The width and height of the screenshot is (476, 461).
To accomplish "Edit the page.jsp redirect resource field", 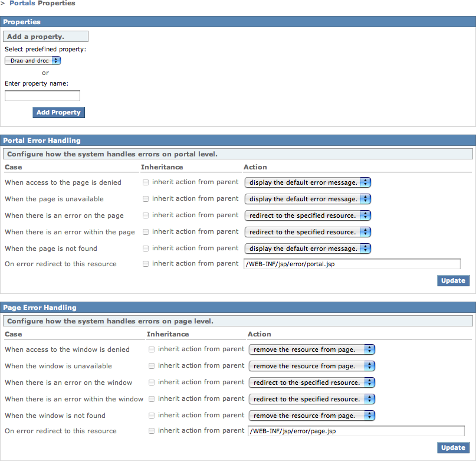I will (x=356, y=431).
